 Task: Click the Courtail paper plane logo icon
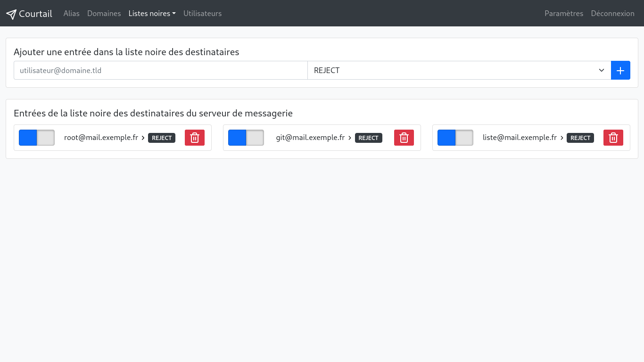click(11, 14)
